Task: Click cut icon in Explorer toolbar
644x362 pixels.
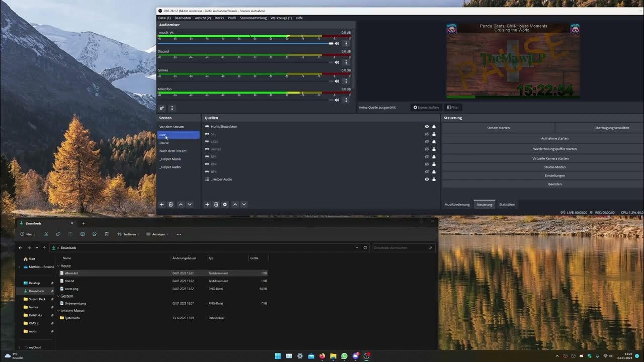Action: click(x=46, y=234)
